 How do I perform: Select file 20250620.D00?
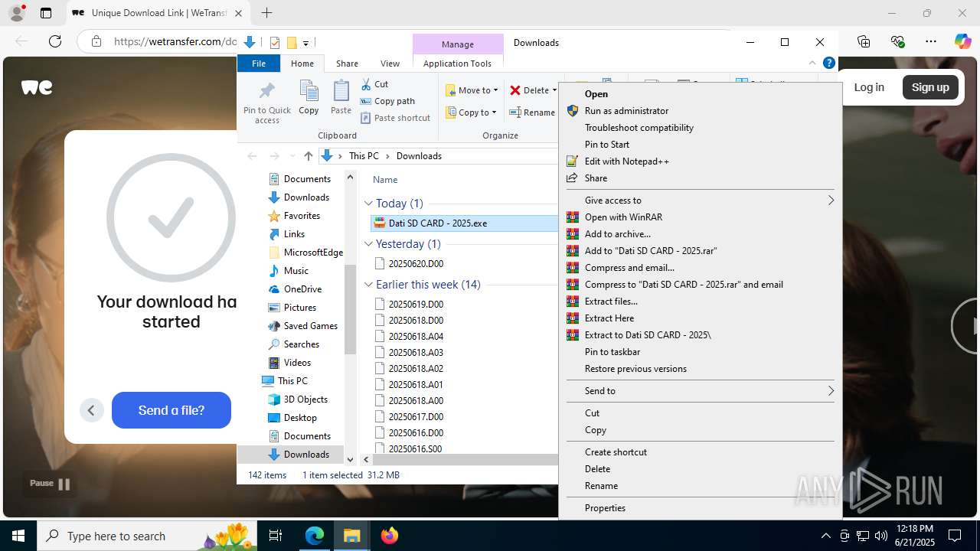416,264
